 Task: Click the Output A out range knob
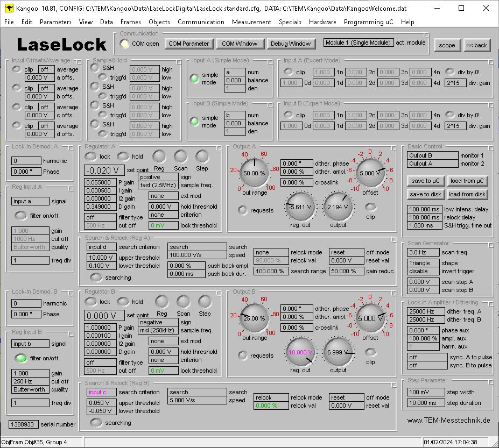254,173
